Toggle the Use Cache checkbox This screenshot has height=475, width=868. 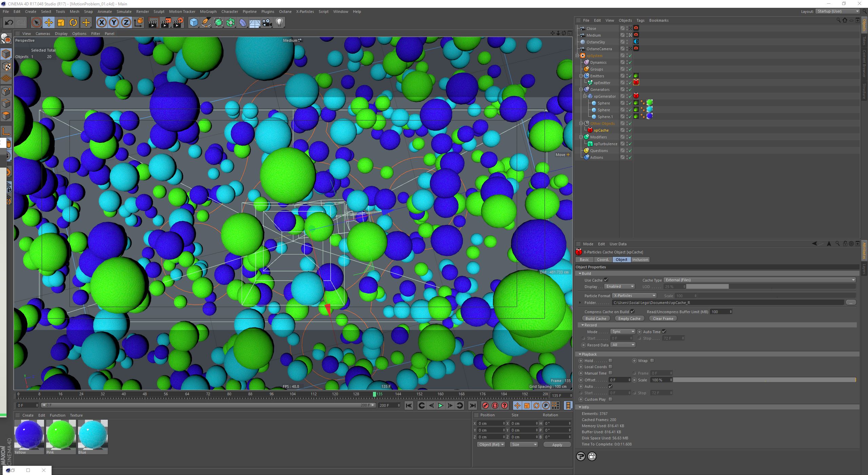point(606,280)
